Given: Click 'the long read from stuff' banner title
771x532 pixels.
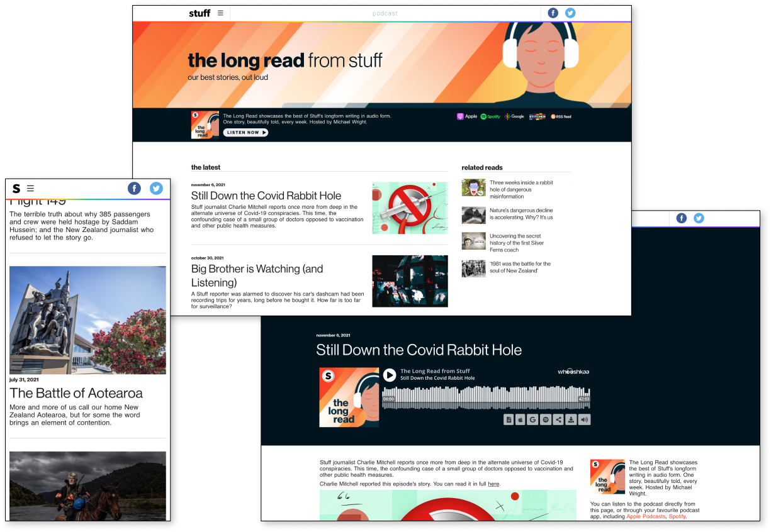Looking at the screenshot, I should tap(285, 60).
